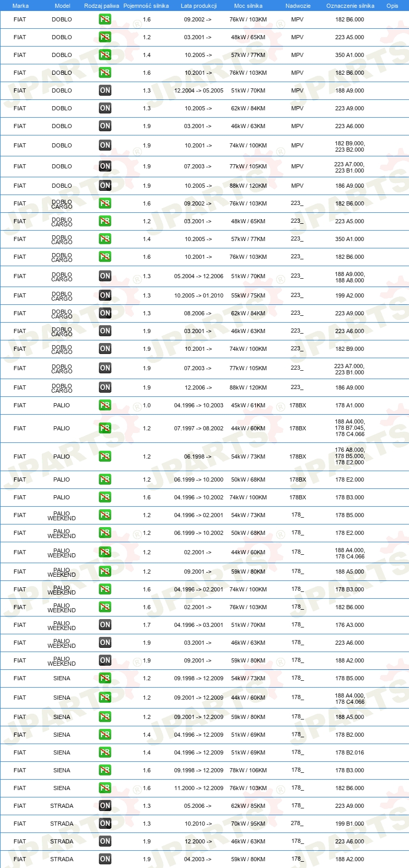This screenshot has height=868, width=409.
Task: Click diesel ON icon for Strada 04.2003 row
Action: click(105, 859)
